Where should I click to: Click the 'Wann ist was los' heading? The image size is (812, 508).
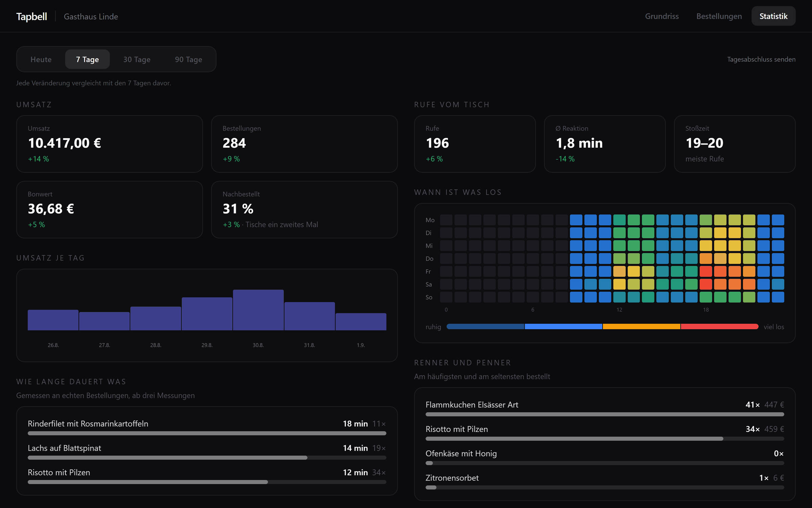458,192
